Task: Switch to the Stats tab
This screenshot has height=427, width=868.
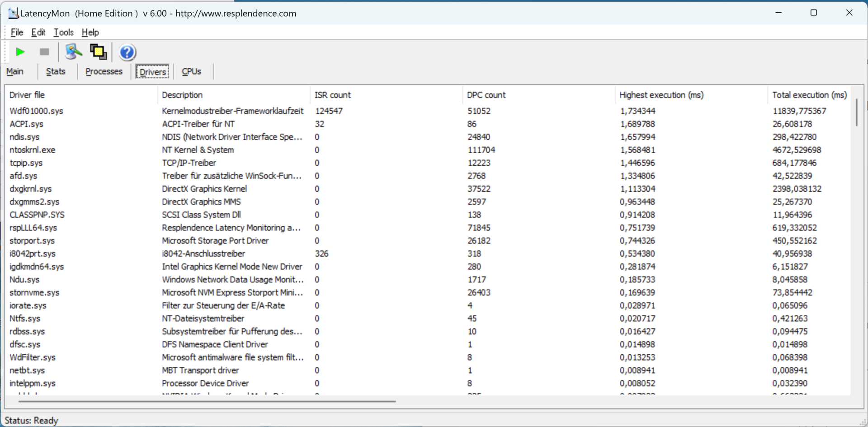Action: [x=56, y=71]
